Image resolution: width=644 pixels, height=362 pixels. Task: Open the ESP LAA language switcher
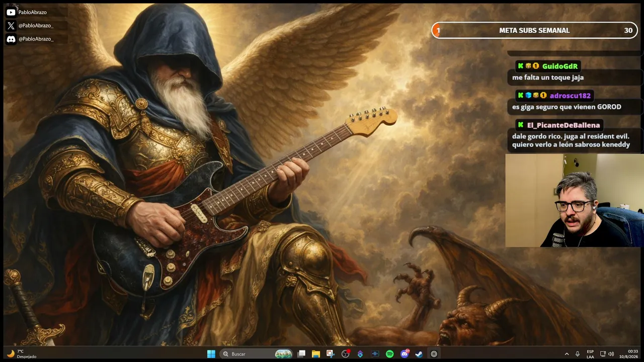click(590, 354)
